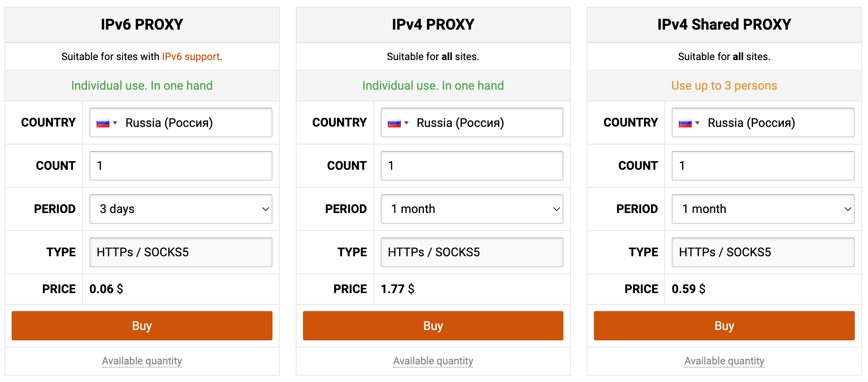Focus the IPv4 PROXY count input
The image size is (868, 382).
(472, 166)
